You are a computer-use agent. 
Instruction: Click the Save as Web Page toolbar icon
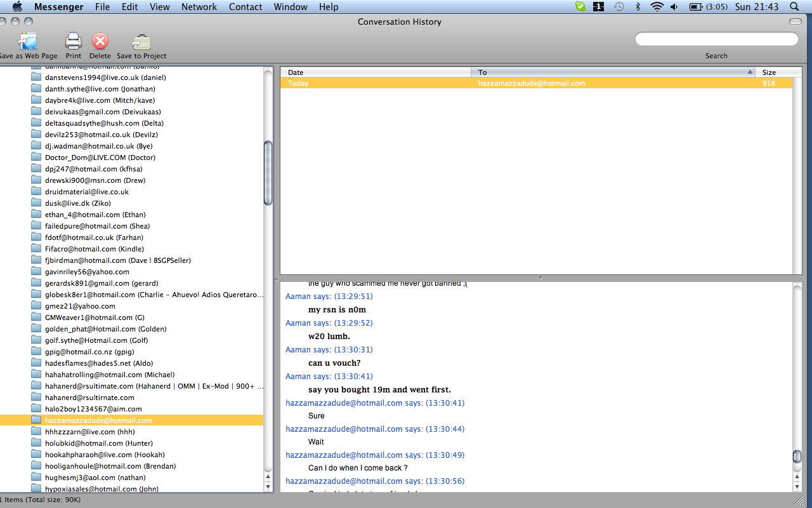coord(28,41)
